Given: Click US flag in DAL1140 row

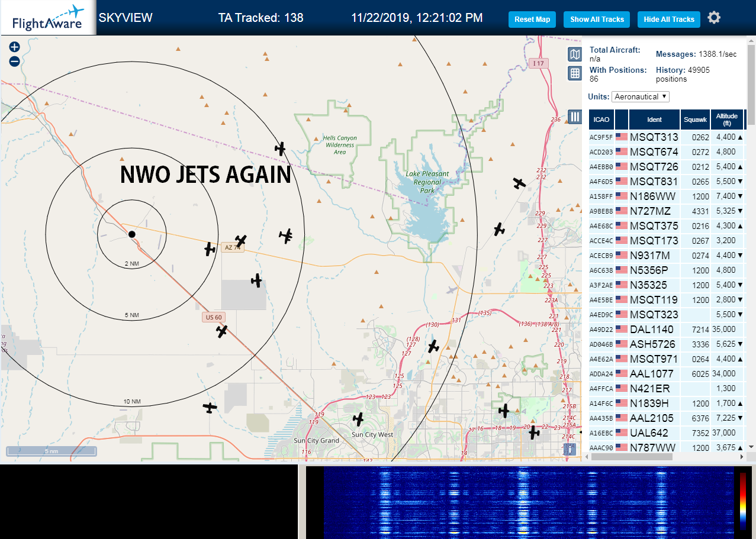Looking at the screenshot, I should click(622, 330).
